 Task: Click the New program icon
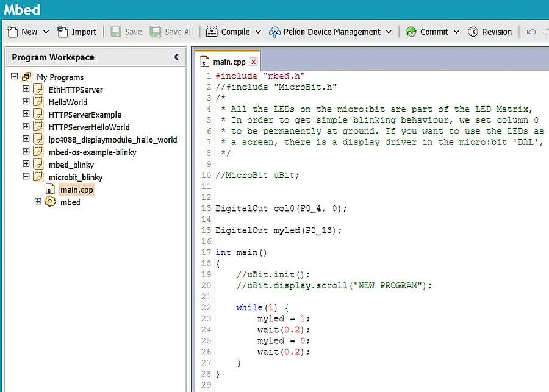tap(12, 32)
